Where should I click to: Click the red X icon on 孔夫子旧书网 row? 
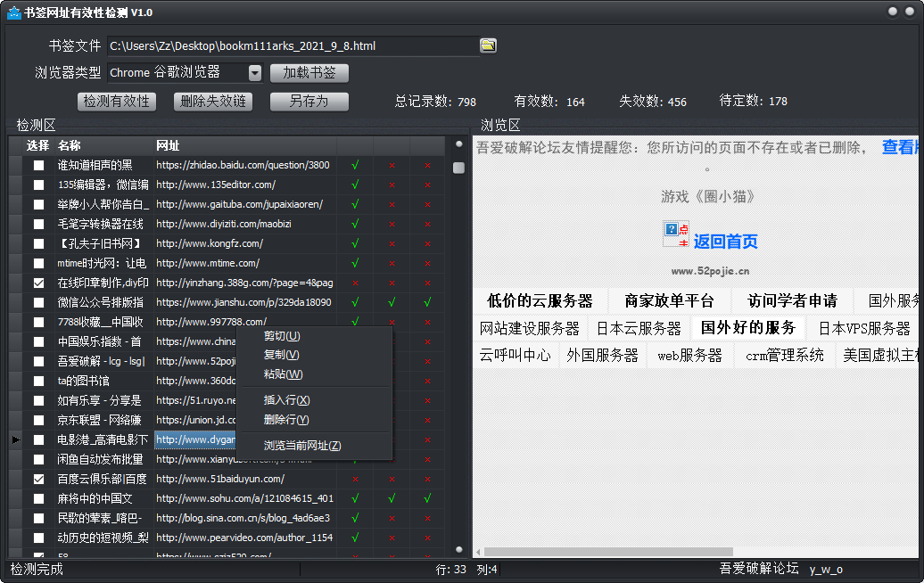(391, 242)
